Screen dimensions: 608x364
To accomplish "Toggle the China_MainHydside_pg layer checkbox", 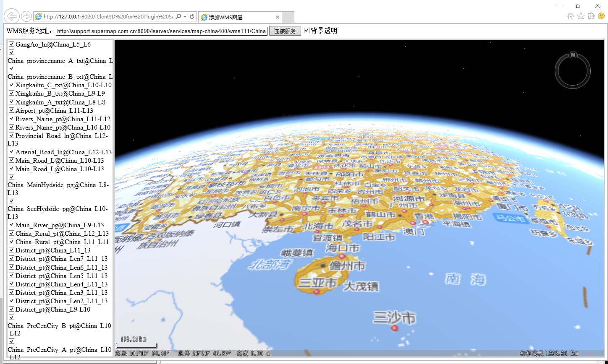I will click(12, 177).
